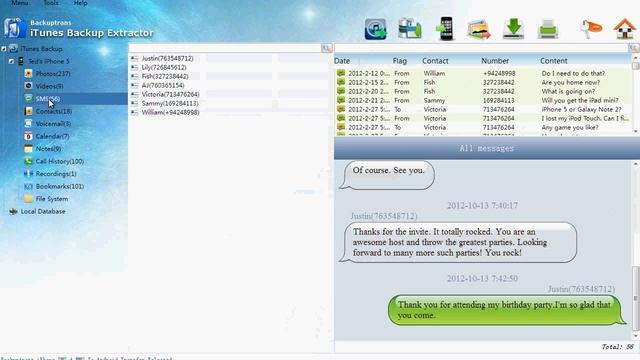The height and width of the screenshot is (360, 640).
Task: Click the Calendar(7) icon
Action: 28,136
